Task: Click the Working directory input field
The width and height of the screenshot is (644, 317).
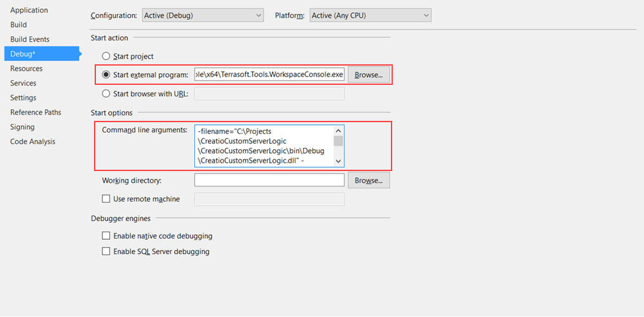Action: pyautogui.click(x=269, y=180)
